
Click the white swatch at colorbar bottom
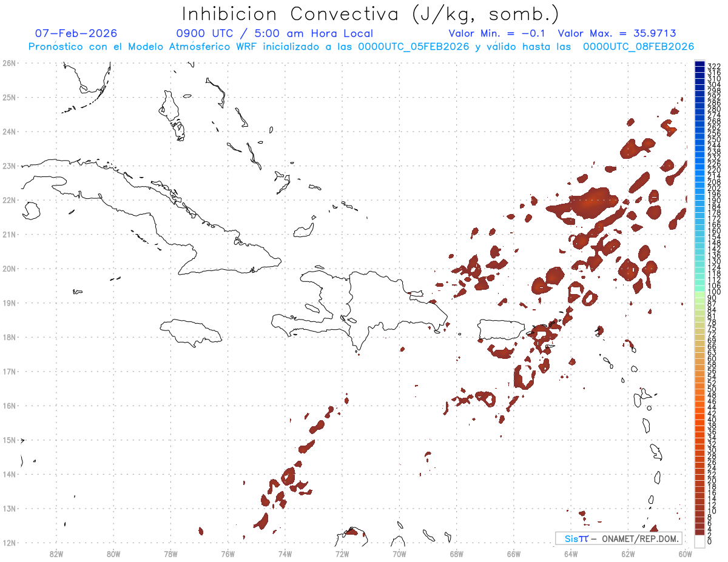[699, 541]
